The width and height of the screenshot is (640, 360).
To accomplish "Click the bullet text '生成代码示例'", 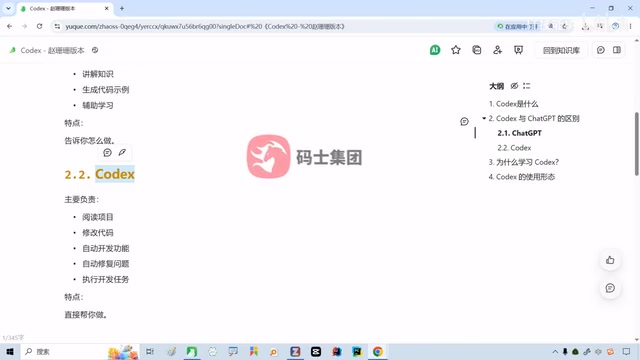I will click(x=106, y=89).
